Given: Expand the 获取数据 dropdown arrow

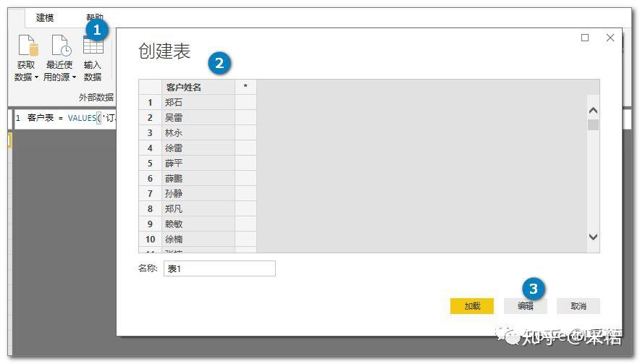Looking at the screenshot, I should [x=37, y=77].
